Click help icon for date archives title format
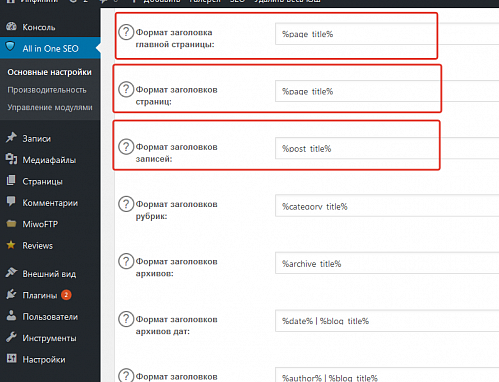The width and height of the screenshot is (499, 382). point(126,319)
